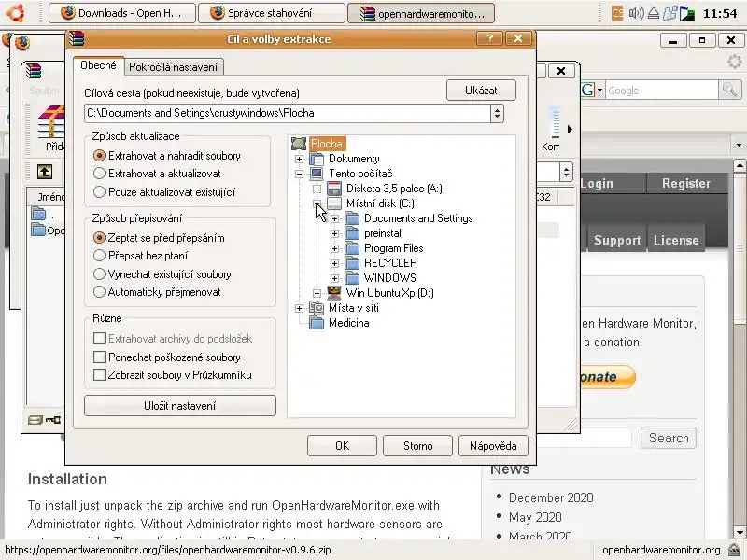747x560 pixels.
Task: Select Automaticky přejmenovat option
Action: [99, 292]
